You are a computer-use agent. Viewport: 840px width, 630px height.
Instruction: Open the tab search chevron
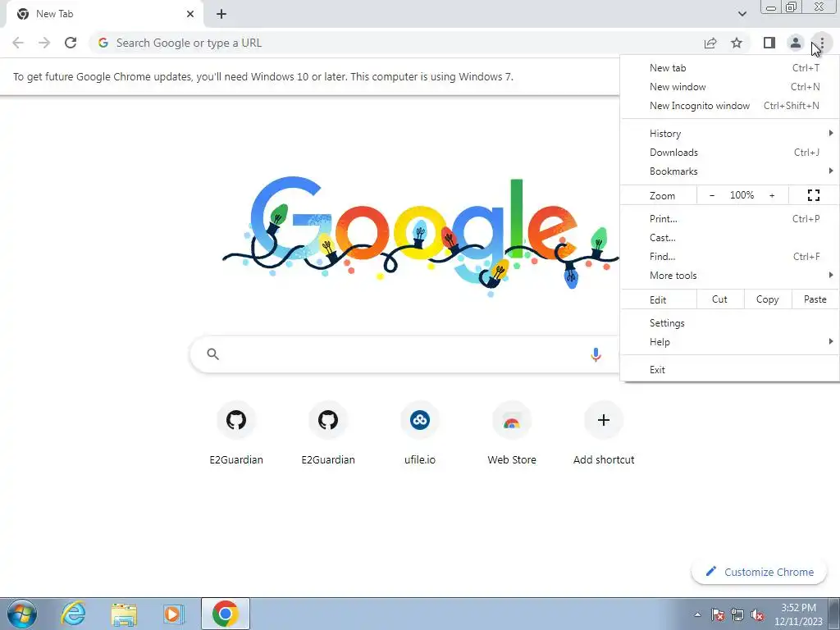(742, 14)
